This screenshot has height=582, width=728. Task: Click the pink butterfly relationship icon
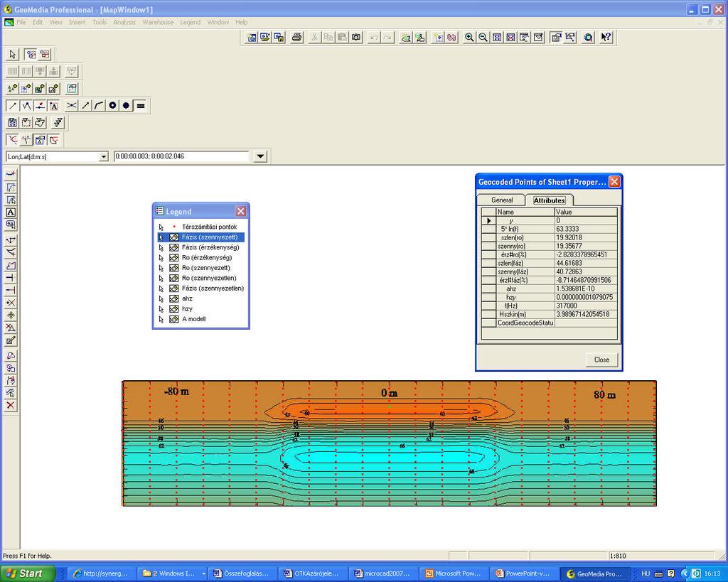[x=451, y=38]
